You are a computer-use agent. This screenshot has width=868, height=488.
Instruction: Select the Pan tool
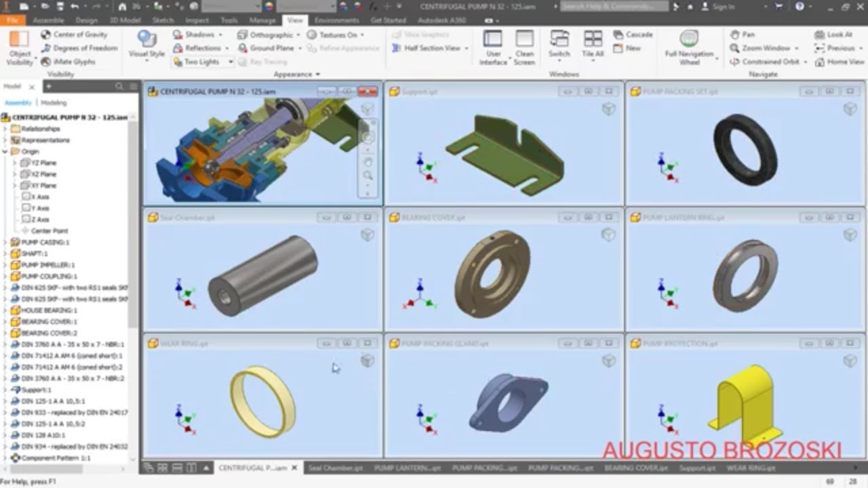(x=742, y=35)
